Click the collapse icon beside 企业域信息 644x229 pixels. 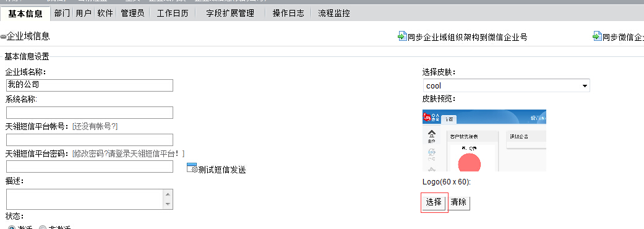[x=3, y=37]
